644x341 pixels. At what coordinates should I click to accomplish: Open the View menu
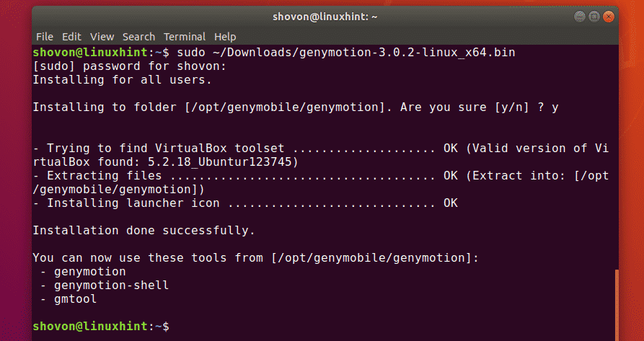(102, 36)
